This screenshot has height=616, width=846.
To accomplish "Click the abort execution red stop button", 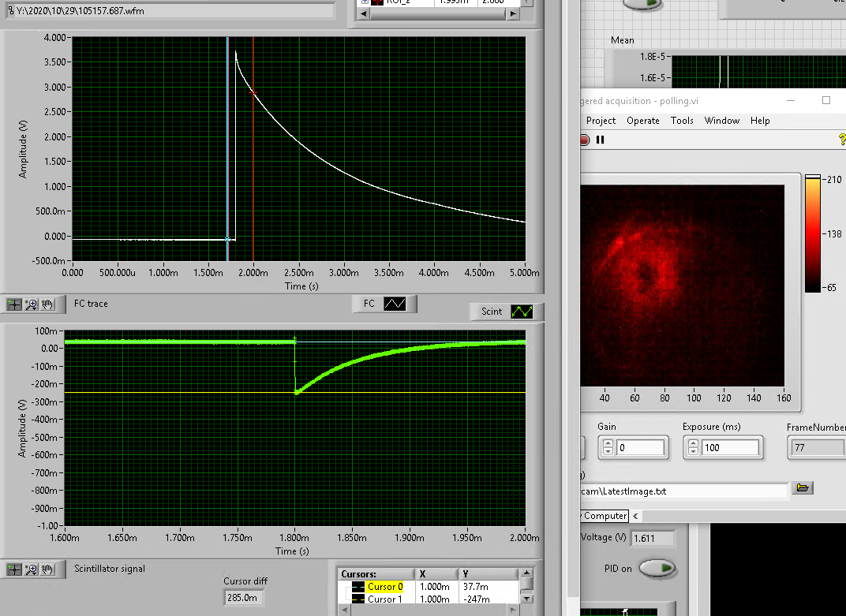I will point(584,140).
